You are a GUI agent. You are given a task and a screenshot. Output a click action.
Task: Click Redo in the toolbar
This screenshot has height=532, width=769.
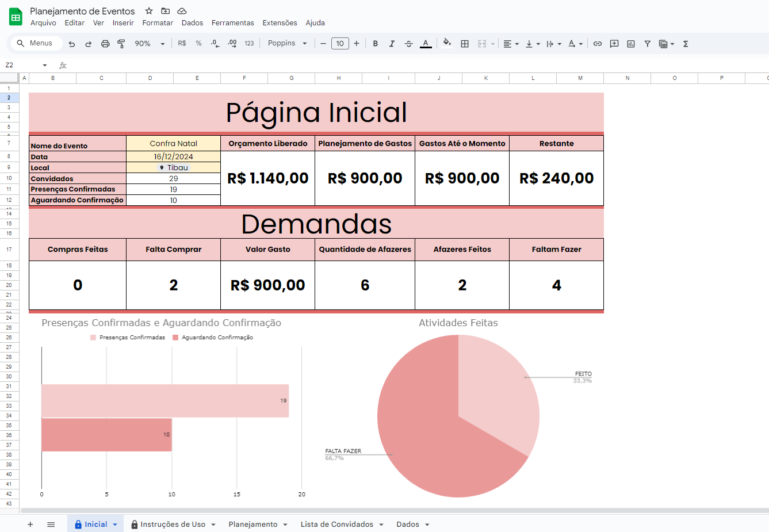tap(87, 43)
